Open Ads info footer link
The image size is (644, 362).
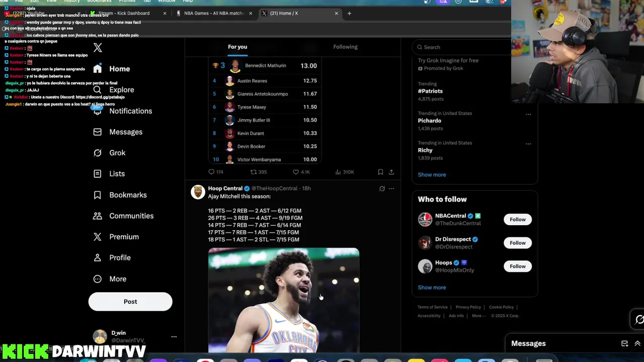(456, 316)
